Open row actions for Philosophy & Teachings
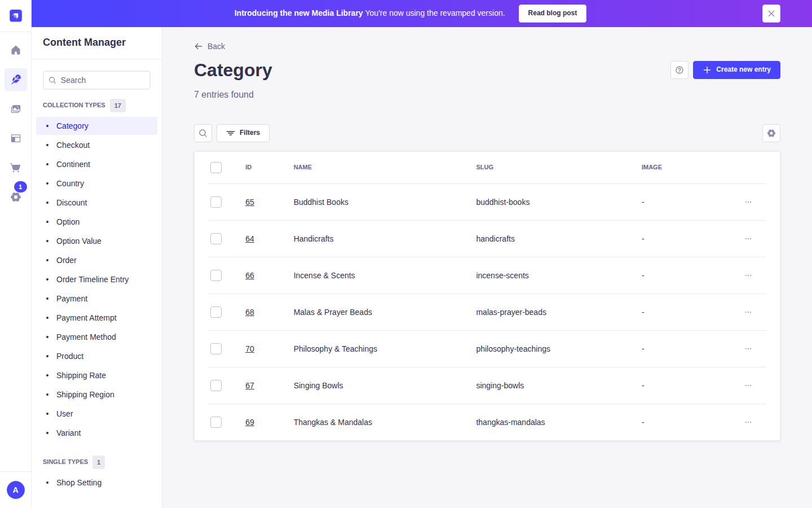812x508 pixels. click(x=748, y=349)
